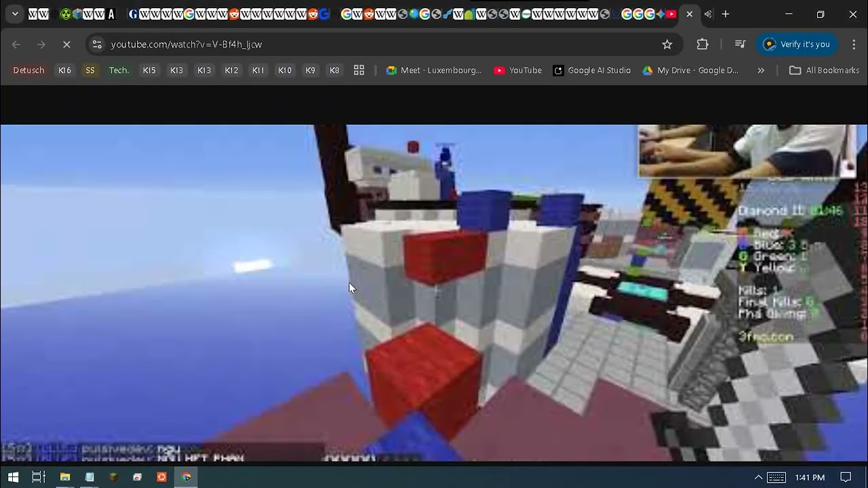Screen dimensions: 868x488
Task: Open the Chrome three-dot menu
Action: (x=854, y=44)
